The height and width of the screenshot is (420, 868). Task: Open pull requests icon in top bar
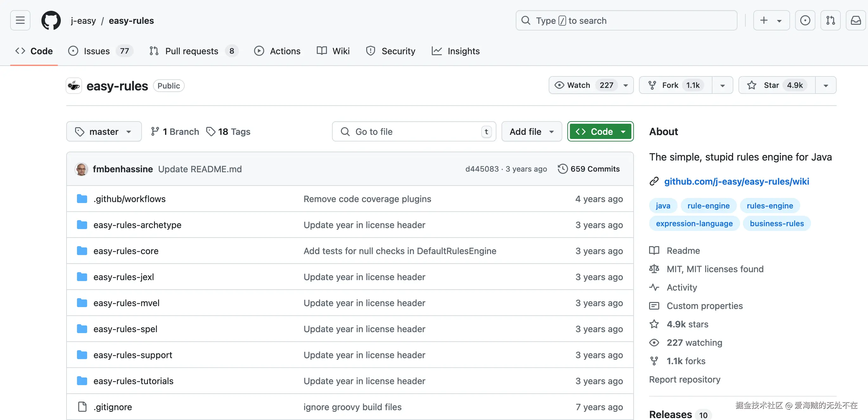830,21
